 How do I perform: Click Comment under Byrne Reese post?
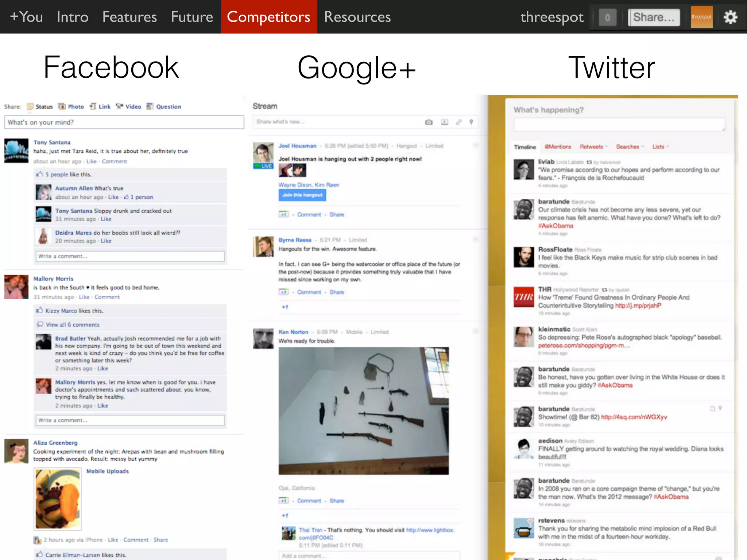pyautogui.click(x=309, y=292)
